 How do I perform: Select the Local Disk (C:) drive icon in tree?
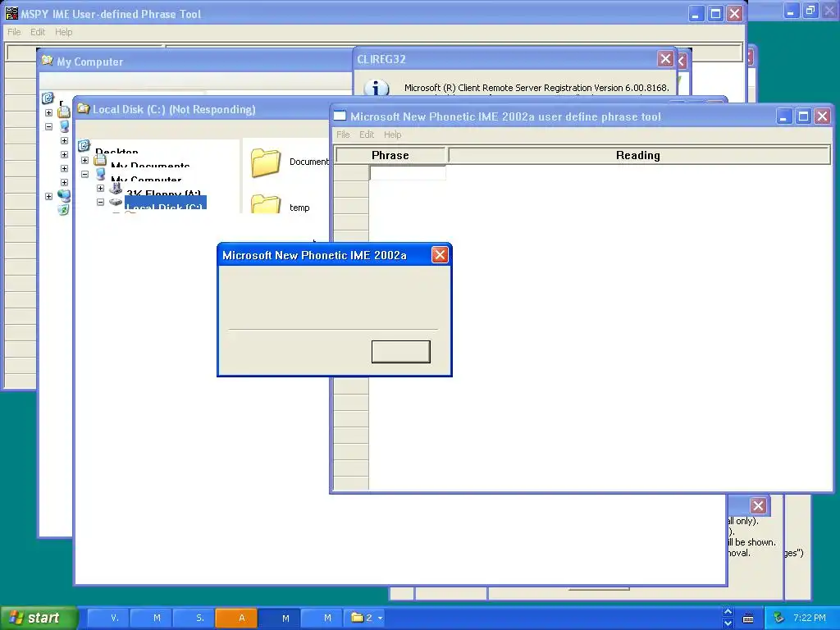[x=116, y=202]
